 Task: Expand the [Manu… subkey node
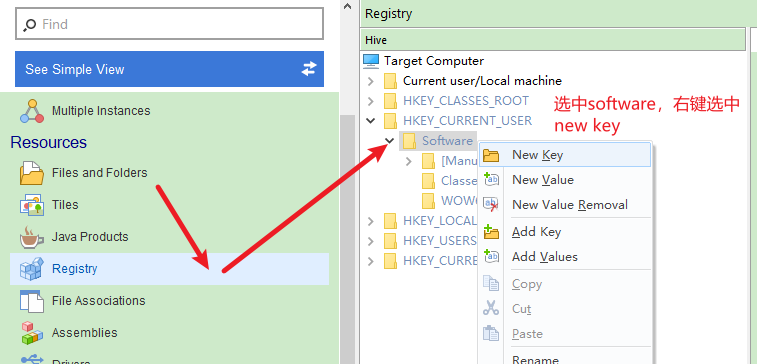pyautogui.click(x=408, y=161)
